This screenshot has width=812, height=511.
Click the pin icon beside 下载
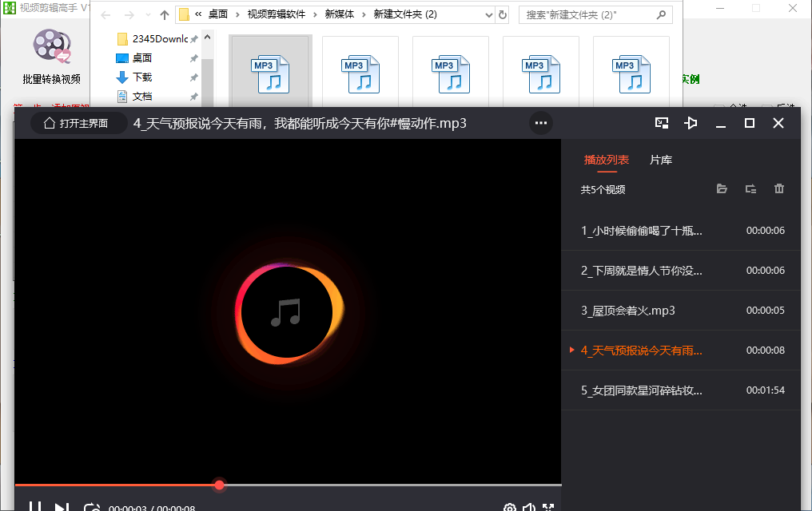(193, 77)
